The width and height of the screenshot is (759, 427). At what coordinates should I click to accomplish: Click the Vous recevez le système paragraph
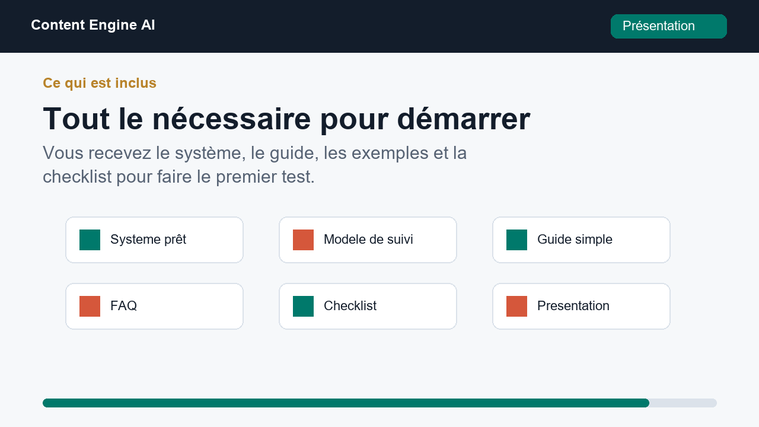pyautogui.click(x=255, y=165)
